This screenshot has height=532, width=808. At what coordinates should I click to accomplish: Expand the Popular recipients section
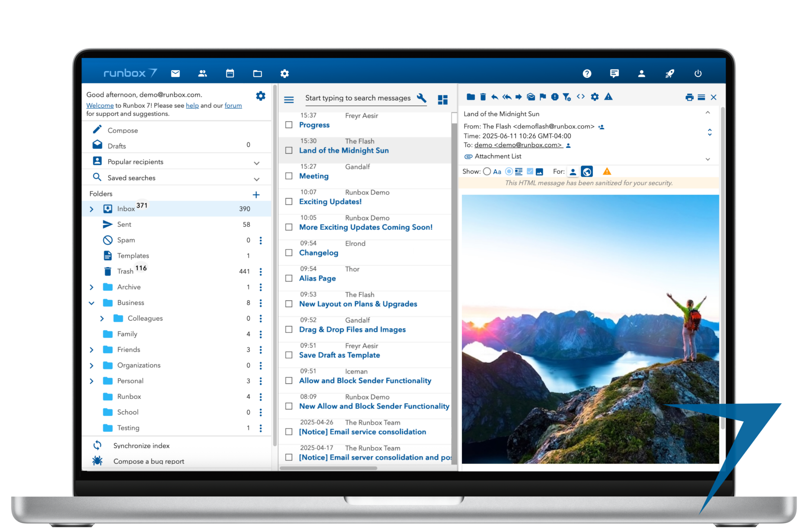[257, 163]
